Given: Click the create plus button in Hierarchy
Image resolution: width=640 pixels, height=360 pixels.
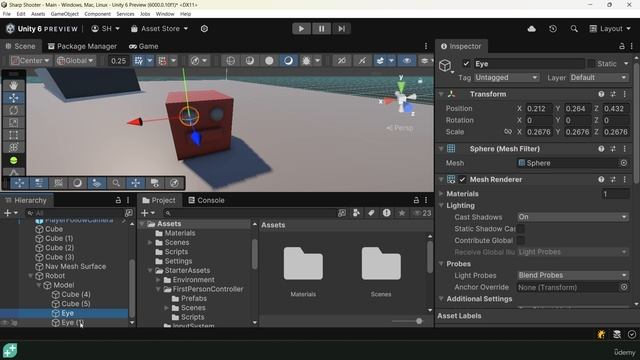Looking at the screenshot, I should point(11,213).
